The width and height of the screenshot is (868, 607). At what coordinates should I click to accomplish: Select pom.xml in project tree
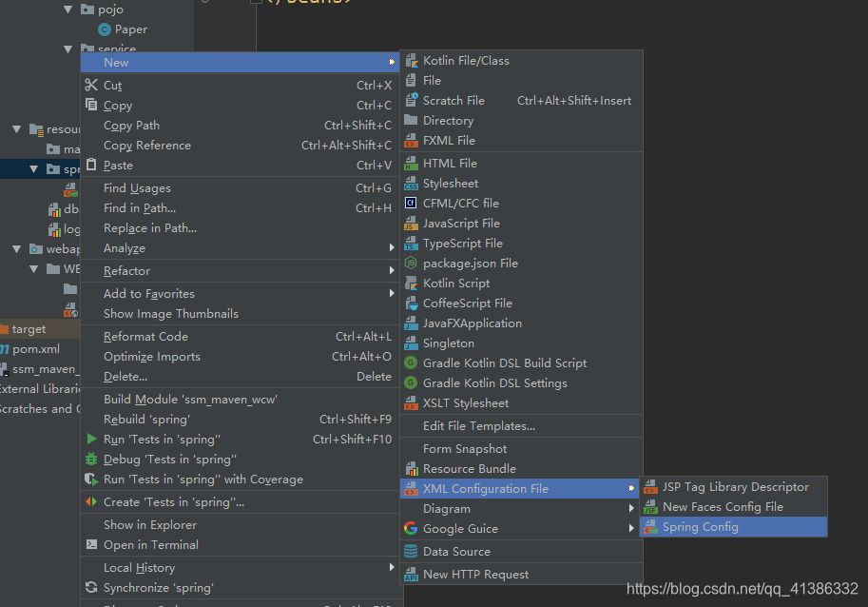tap(35, 349)
